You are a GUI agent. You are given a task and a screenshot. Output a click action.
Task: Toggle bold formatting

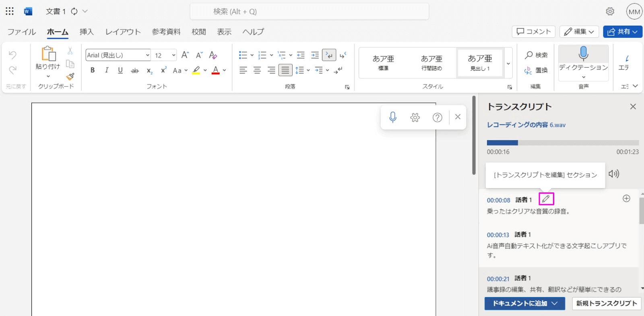pos(93,70)
